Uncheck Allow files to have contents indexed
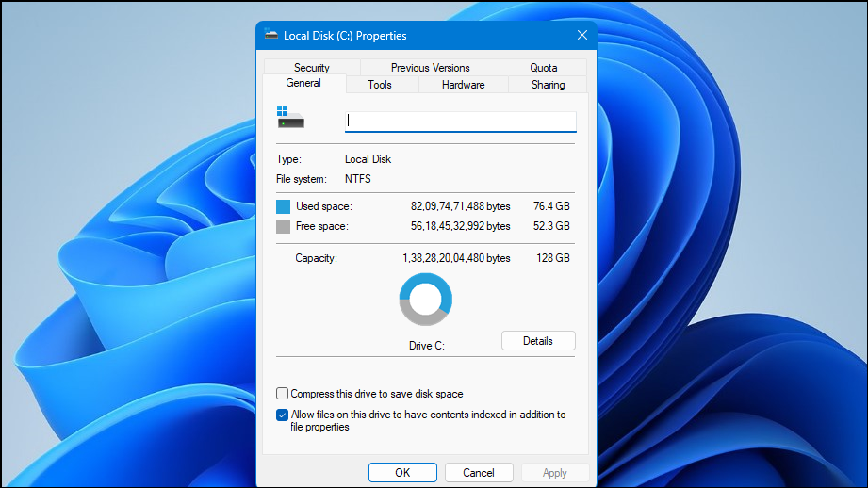 [x=283, y=415]
